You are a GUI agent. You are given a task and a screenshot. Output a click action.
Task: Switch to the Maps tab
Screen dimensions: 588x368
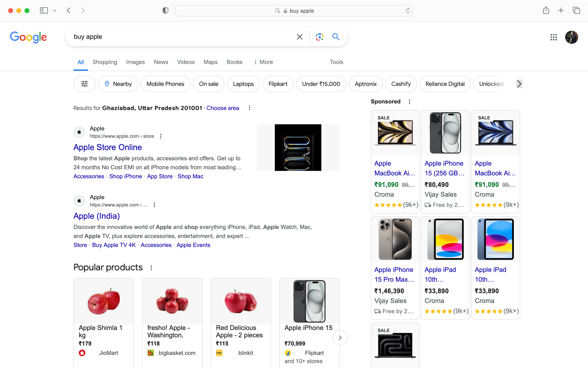coord(210,62)
